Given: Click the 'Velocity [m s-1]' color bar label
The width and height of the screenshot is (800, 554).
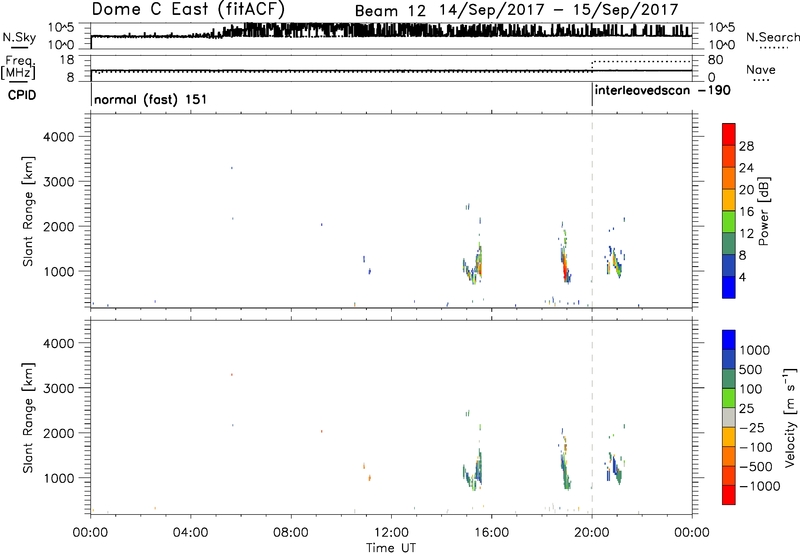Looking at the screenshot, I should click(x=790, y=418).
